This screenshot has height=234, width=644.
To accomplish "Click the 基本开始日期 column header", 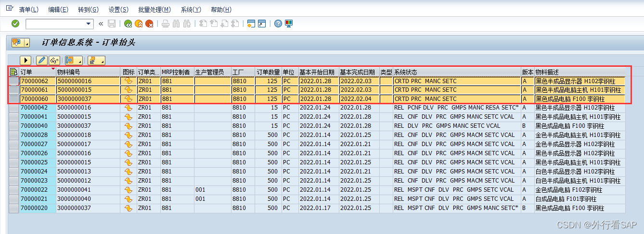I will point(319,72).
